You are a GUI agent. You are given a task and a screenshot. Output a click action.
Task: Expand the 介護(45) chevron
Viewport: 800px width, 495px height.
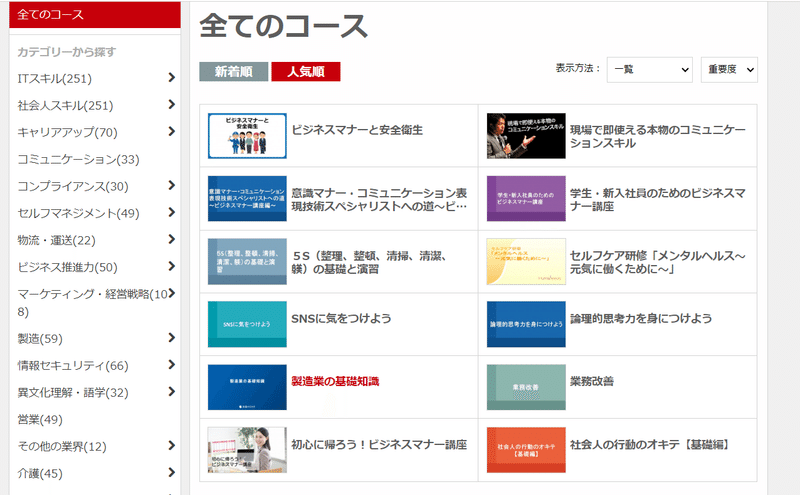click(x=171, y=473)
